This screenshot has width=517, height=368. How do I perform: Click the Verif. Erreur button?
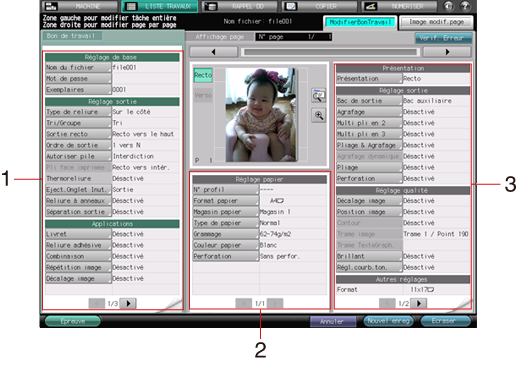point(443,38)
